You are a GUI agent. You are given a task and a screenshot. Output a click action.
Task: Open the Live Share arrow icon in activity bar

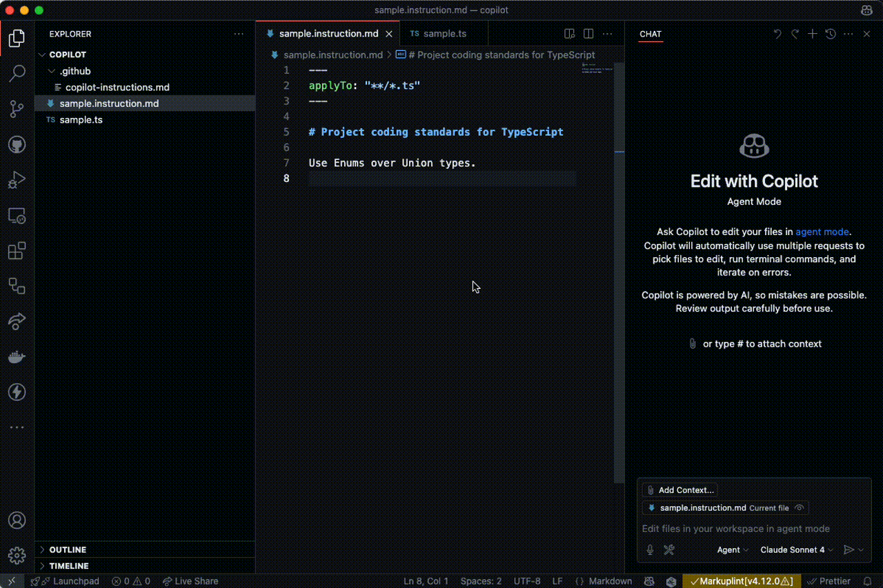17,321
